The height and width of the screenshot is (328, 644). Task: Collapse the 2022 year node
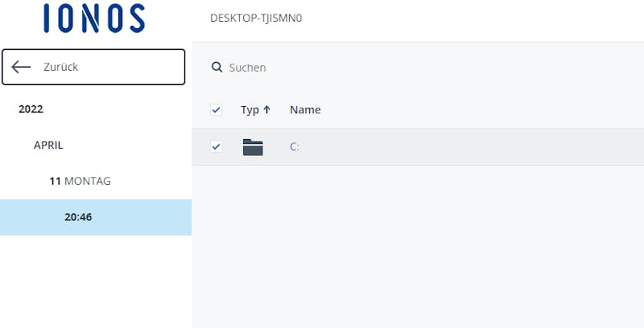pyautogui.click(x=31, y=109)
